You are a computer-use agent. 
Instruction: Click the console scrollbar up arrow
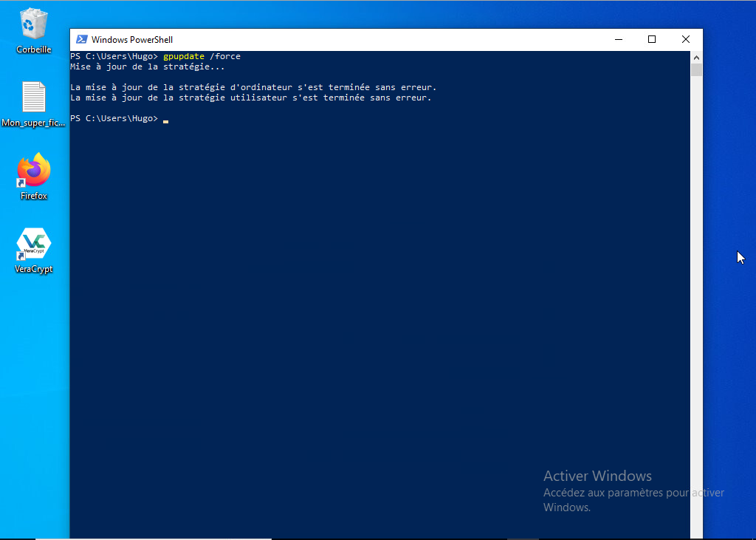point(696,57)
